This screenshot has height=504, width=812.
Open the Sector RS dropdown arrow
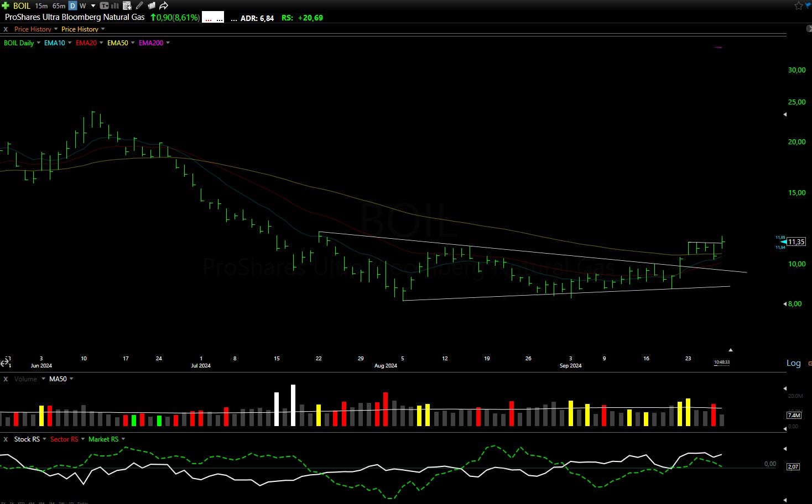83,439
